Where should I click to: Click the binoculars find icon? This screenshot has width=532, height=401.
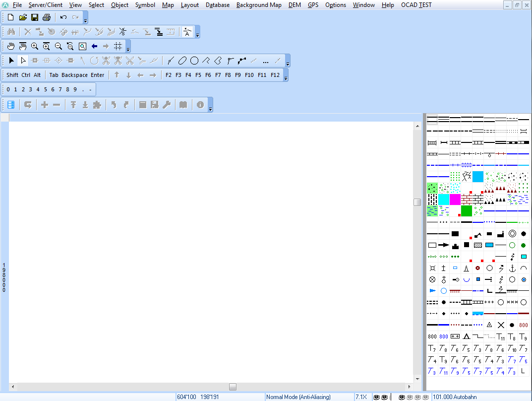11,32
